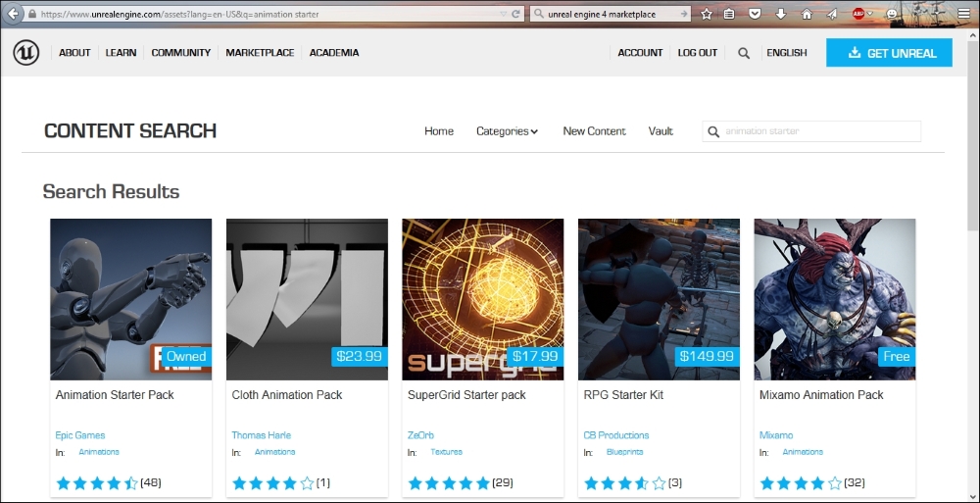980x503 pixels.
Task: Click LOG OUT
Action: point(698,53)
